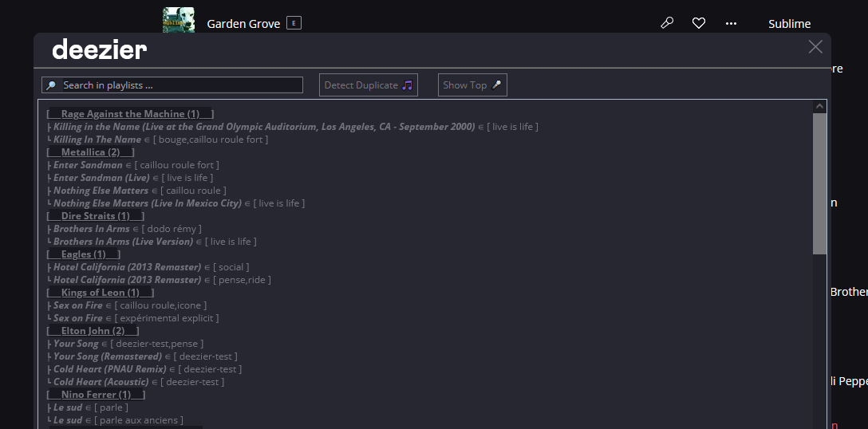868x429 pixels.
Task: Click the results list scrollbar thumb
Action: [x=819, y=183]
